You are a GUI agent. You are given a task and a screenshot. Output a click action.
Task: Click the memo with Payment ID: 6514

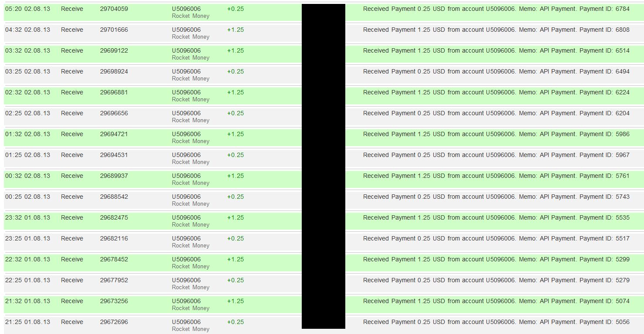(496, 50)
